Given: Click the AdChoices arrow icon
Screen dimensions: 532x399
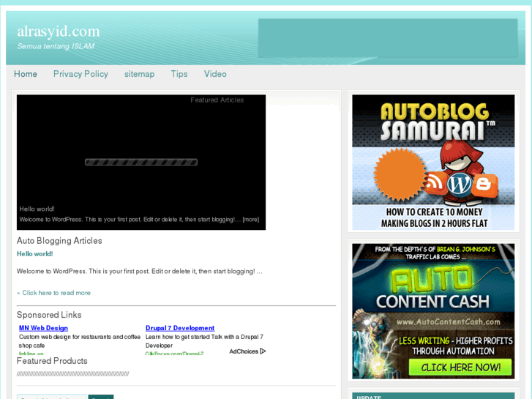Looking at the screenshot, I should click(263, 351).
